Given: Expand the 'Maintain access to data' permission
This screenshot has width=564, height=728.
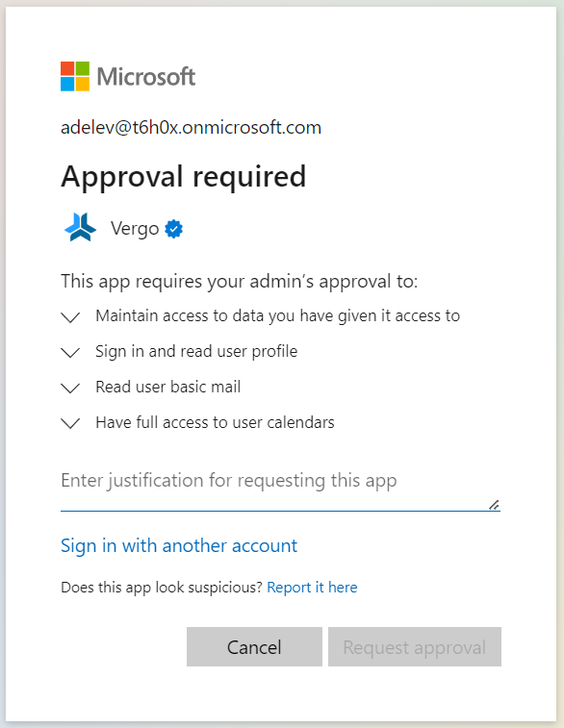Looking at the screenshot, I should click(70, 317).
